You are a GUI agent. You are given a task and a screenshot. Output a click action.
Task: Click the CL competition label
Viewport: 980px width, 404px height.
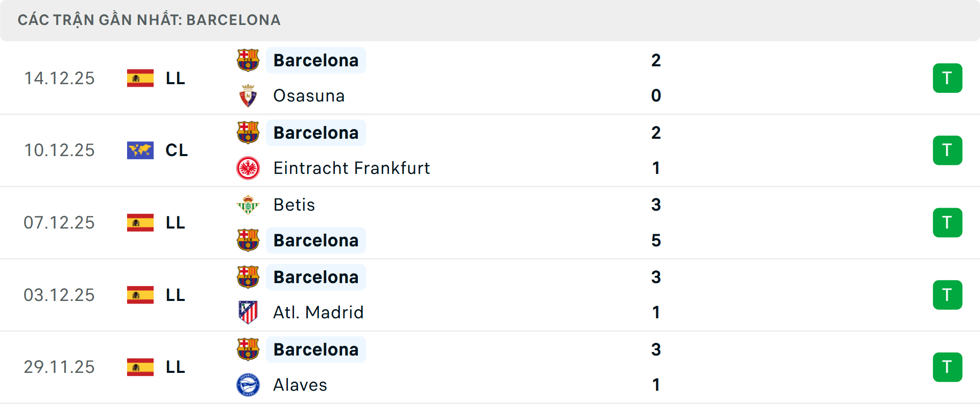[176, 150]
